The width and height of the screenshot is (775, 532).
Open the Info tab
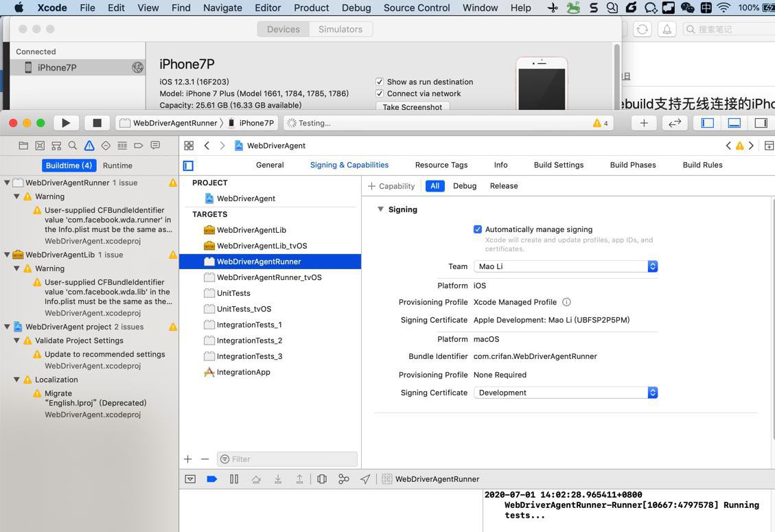click(x=500, y=165)
